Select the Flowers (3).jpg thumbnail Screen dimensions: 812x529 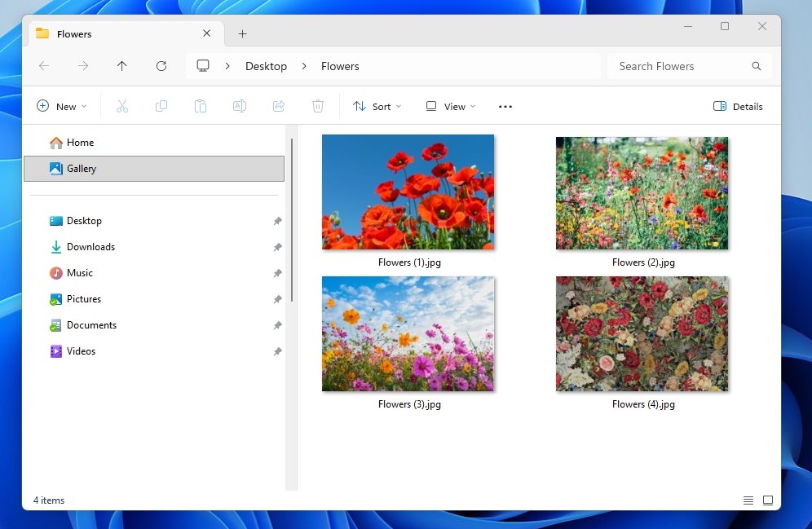click(x=408, y=334)
